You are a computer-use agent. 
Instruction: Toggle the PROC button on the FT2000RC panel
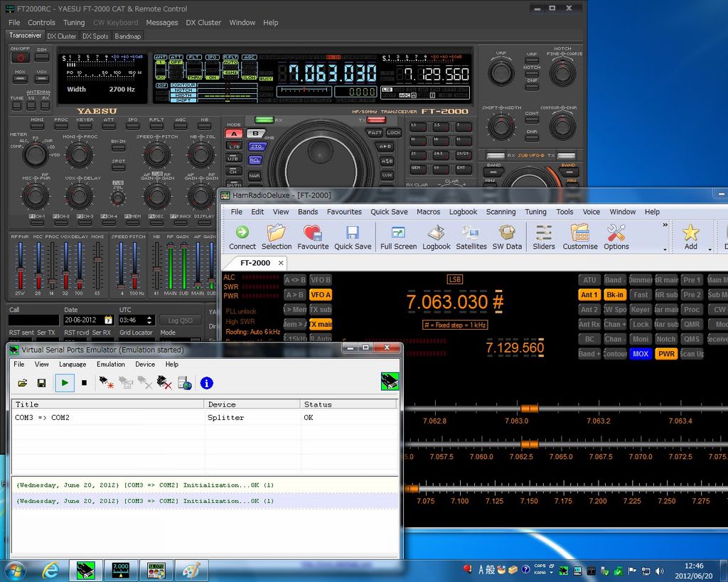60,126
